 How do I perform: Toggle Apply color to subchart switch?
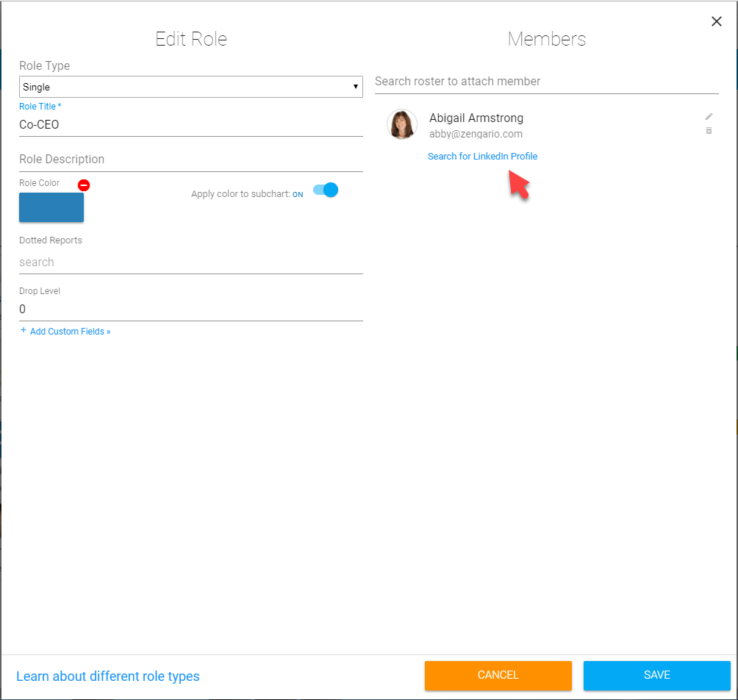[326, 190]
